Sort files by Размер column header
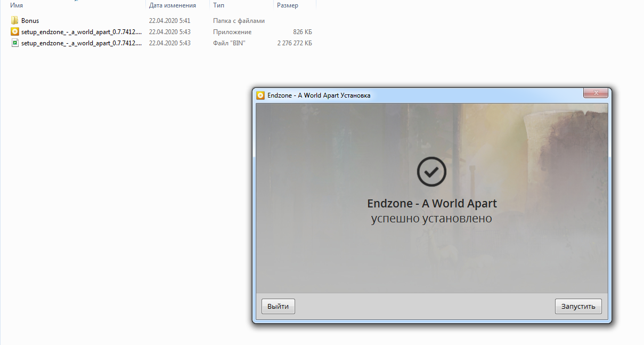This screenshot has width=644, height=345. pyautogui.click(x=288, y=5)
